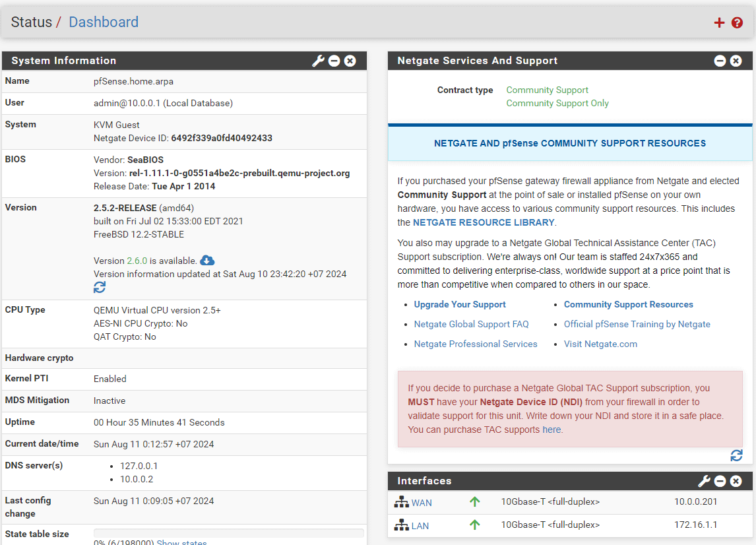Viewport: 756px width, 545px height.
Task: Click hostname pfSense.home.arpa
Action: pyautogui.click(x=133, y=82)
